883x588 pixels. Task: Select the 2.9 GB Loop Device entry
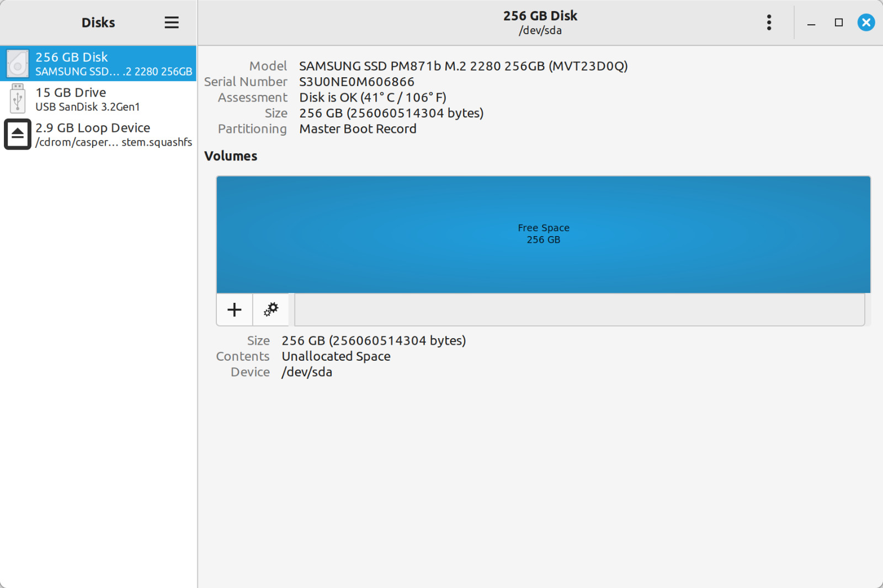(x=98, y=134)
